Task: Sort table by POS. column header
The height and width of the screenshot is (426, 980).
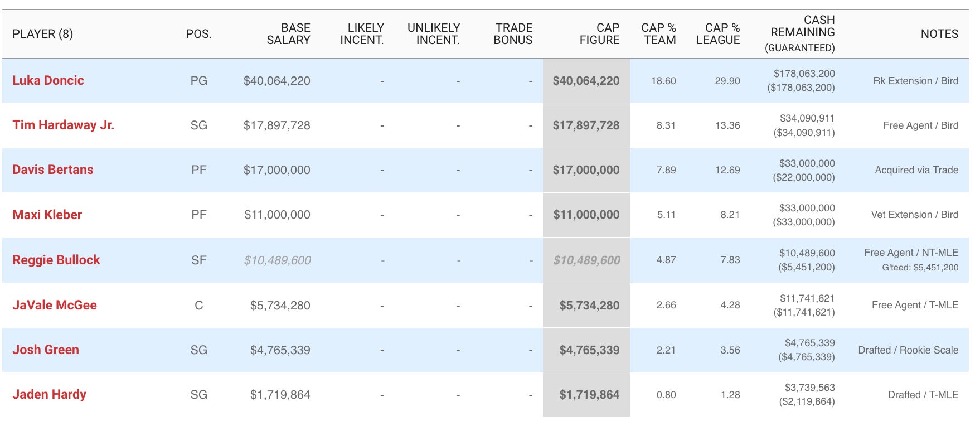Action: (198, 34)
